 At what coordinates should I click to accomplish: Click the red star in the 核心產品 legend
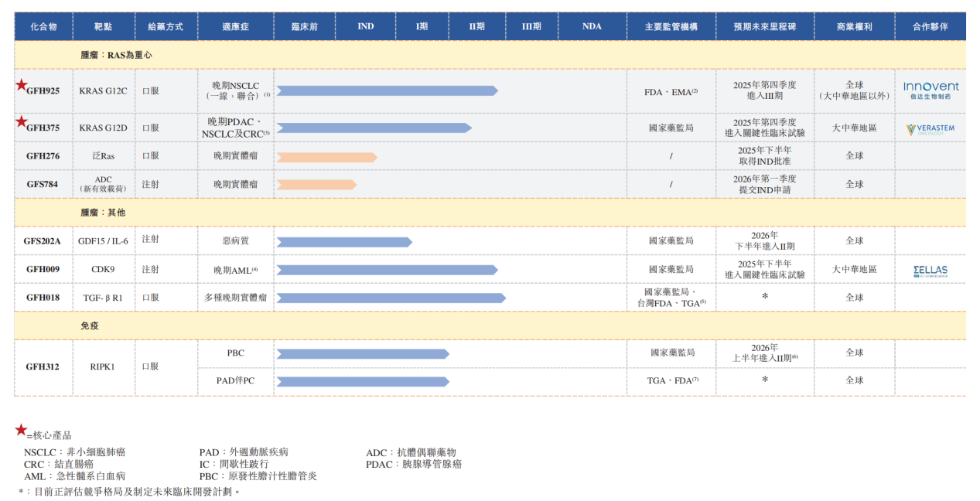coord(21,430)
